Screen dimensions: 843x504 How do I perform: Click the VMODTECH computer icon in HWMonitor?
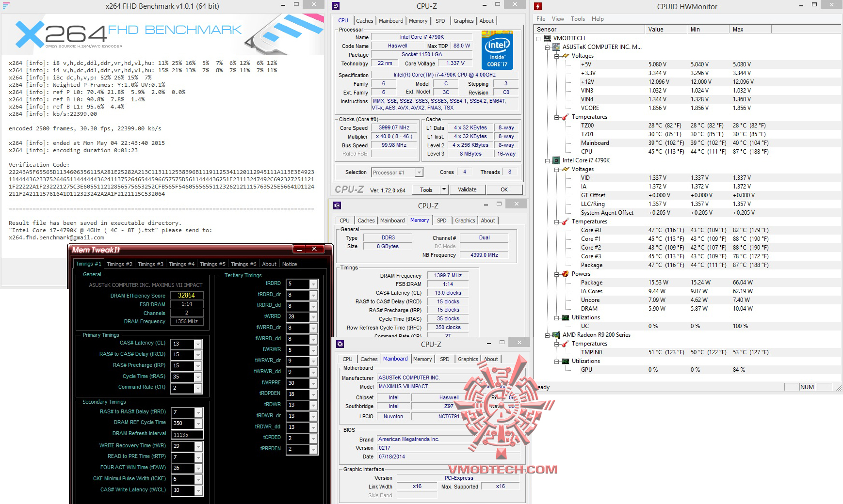click(x=546, y=38)
